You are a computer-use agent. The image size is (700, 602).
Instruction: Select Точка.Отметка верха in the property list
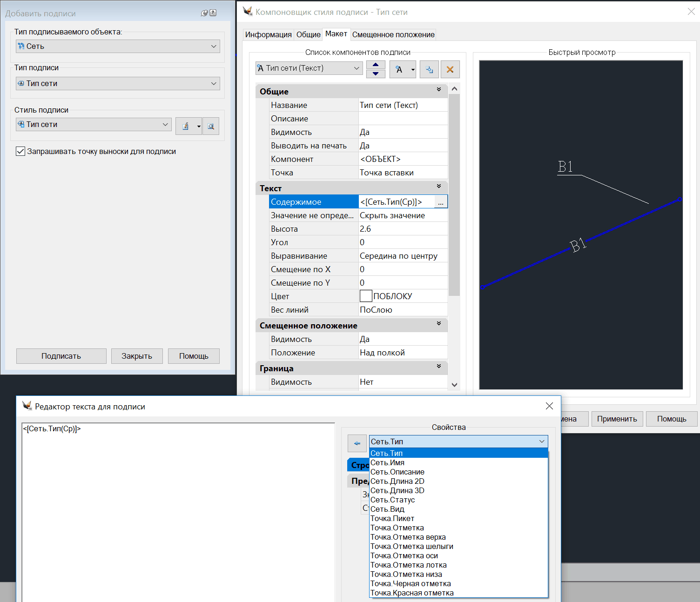458,537
